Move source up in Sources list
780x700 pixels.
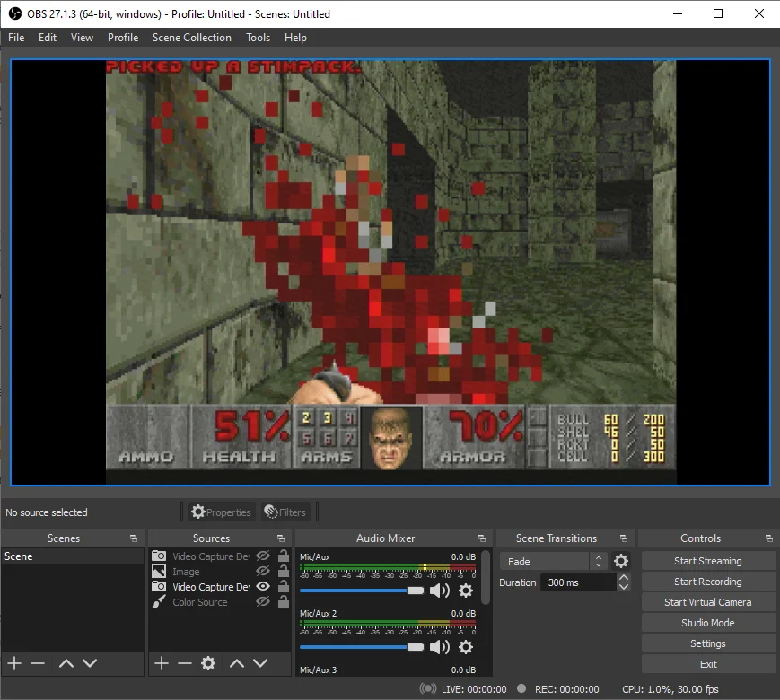pos(236,663)
